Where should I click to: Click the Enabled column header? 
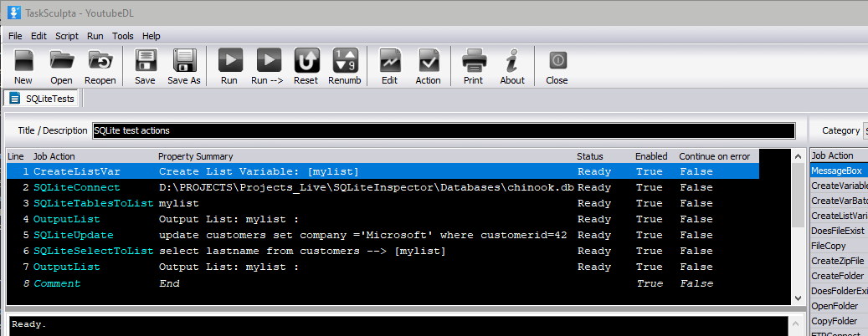coord(651,156)
